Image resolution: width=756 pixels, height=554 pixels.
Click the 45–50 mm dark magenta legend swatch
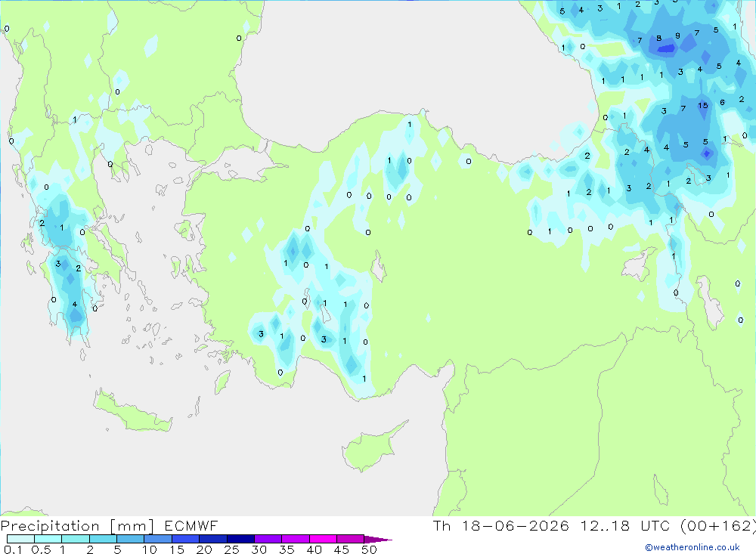[350, 539]
